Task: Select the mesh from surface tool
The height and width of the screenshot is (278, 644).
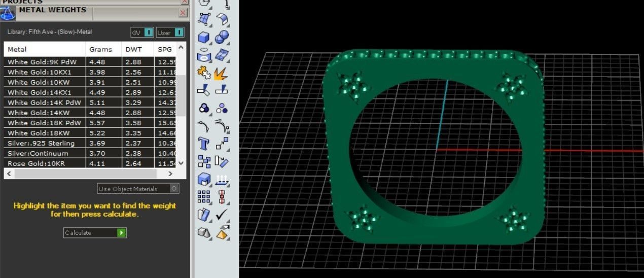Action: point(222,54)
